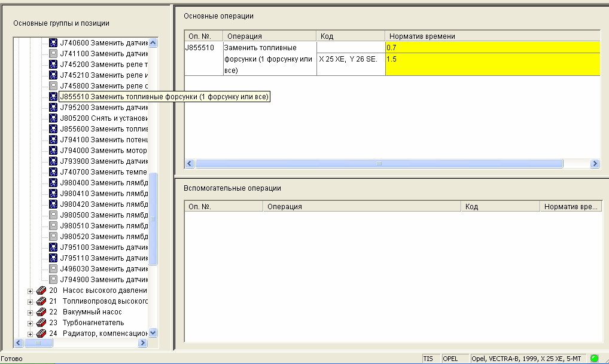Screen dimensions: 609x364
Task: Click the blue icon beside J740600 item
Action: tap(53, 42)
